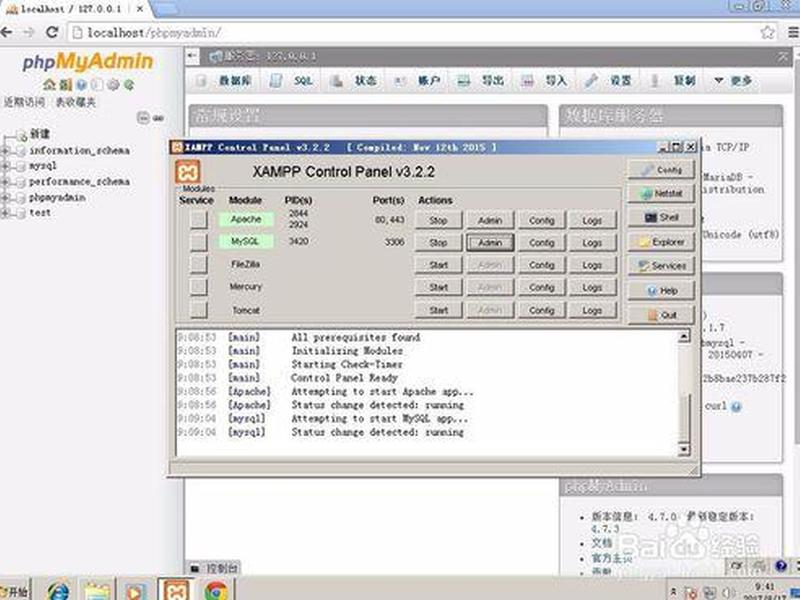Screen dimensions: 800x600
Task: Open the 复制 tab
Action: click(672, 81)
